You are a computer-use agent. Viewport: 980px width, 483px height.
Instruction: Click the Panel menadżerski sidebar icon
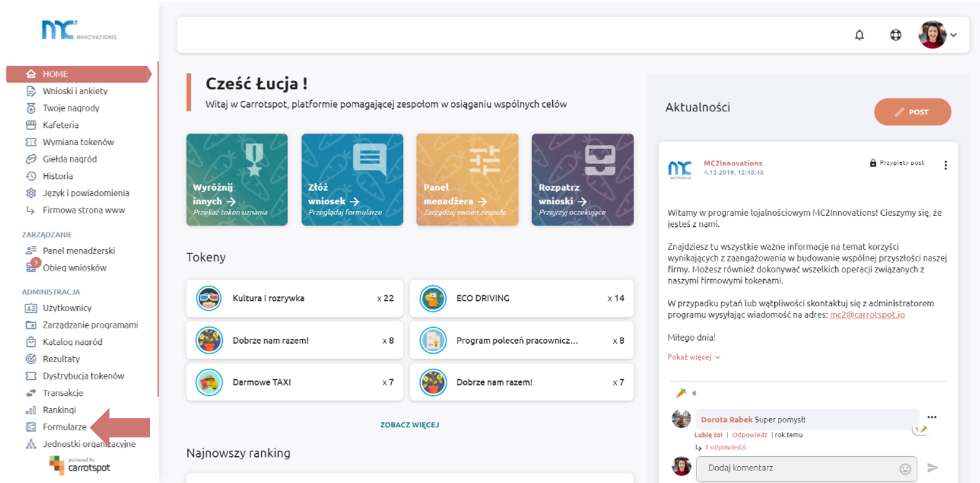(x=31, y=251)
